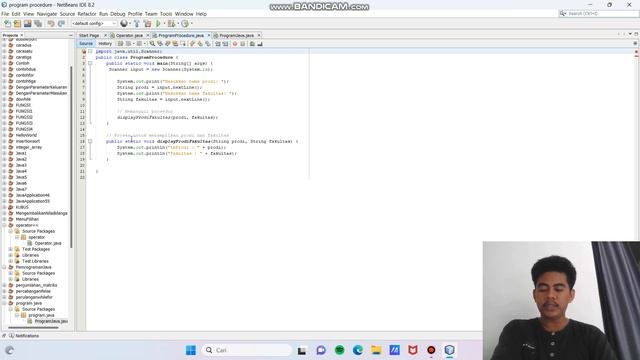The width and height of the screenshot is (640, 360).
Task: Expand Test Libraries under operator project
Action: 11,261
